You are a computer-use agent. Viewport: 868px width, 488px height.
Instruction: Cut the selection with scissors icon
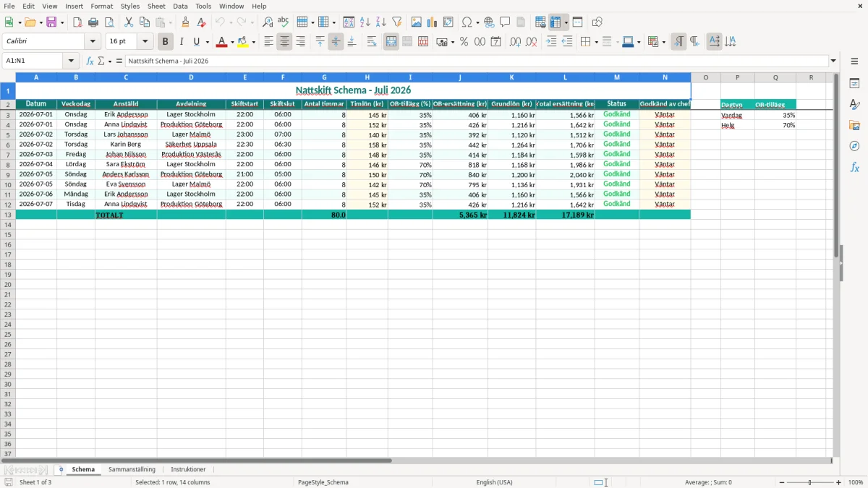[x=129, y=22]
